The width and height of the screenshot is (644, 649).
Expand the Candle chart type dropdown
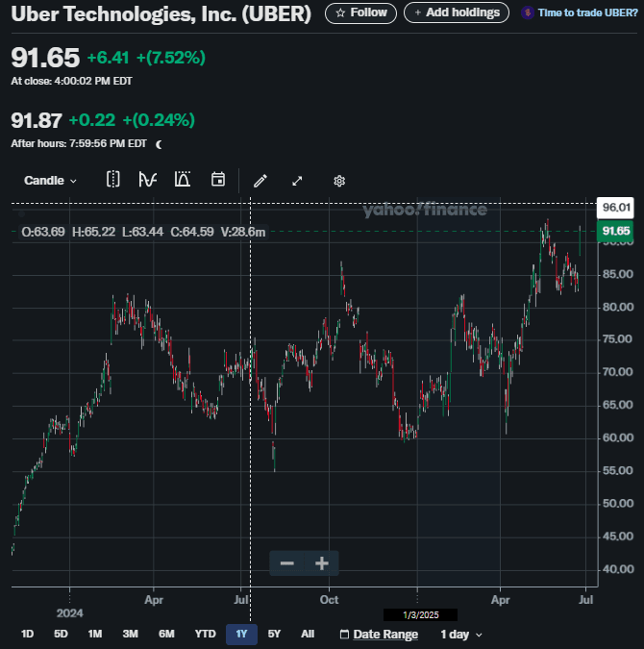click(x=50, y=180)
